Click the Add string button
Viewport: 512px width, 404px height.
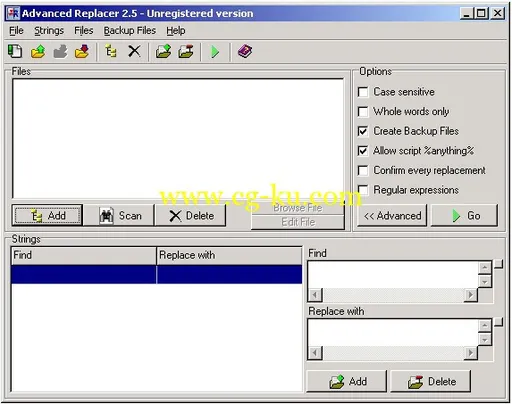[347, 381]
